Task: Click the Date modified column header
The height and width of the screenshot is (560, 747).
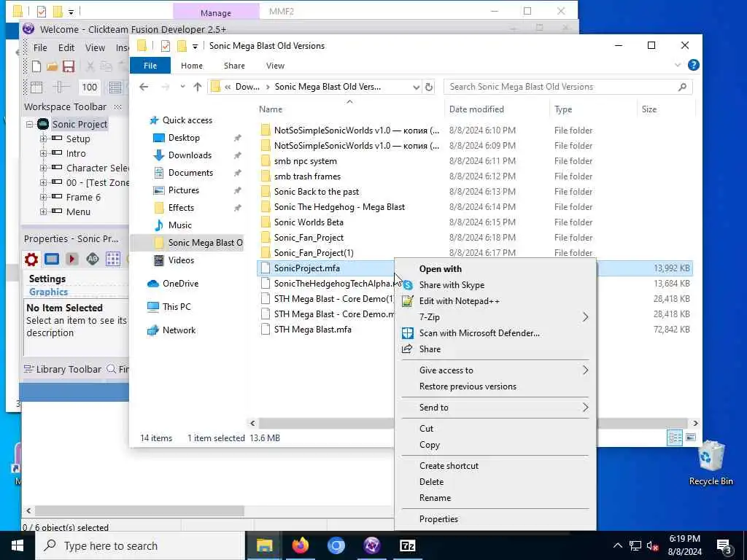Action: (x=496, y=109)
